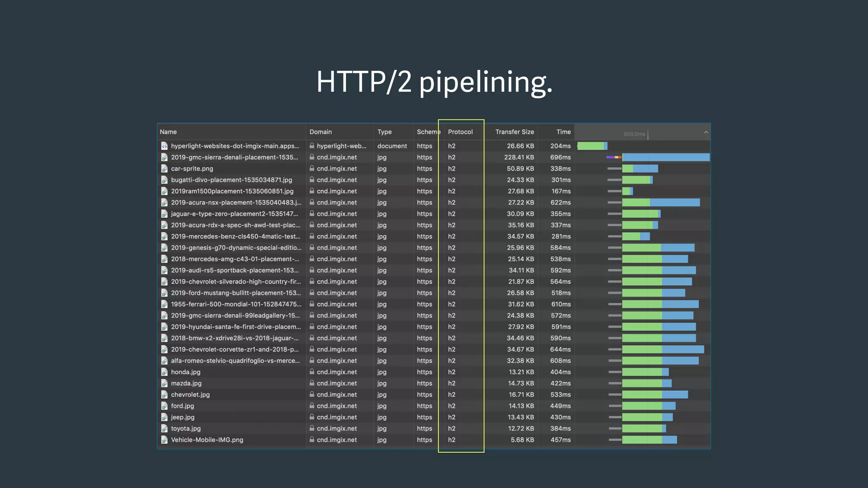This screenshot has width=868, height=488.
Task: Sort by the Name column header
Action: 168,132
